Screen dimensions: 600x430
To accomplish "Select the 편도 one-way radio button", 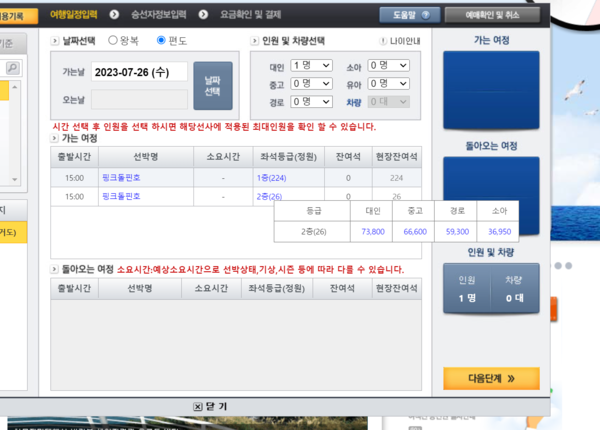I will (161, 40).
